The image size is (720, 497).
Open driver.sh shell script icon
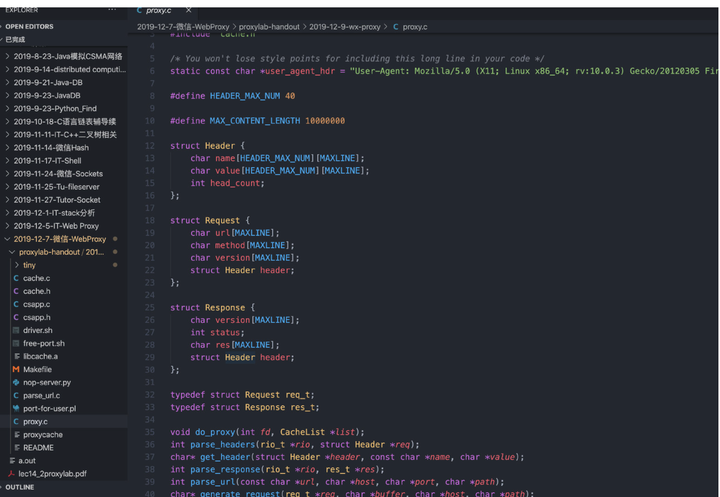(x=16, y=330)
